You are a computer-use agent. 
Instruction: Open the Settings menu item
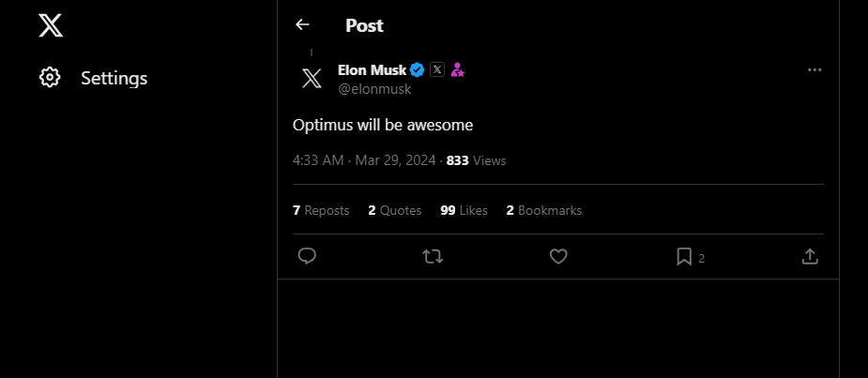pos(114,78)
